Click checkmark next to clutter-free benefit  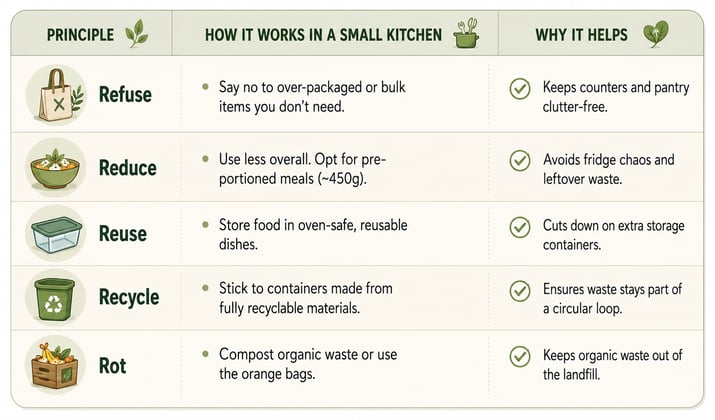pyautogui.click(x=520, y=88)
